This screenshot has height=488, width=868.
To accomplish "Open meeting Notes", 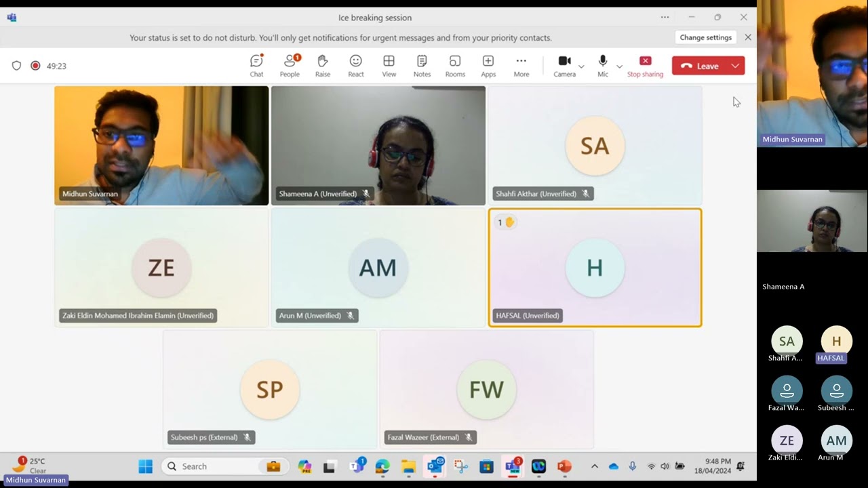I will (x=422, y=66).
